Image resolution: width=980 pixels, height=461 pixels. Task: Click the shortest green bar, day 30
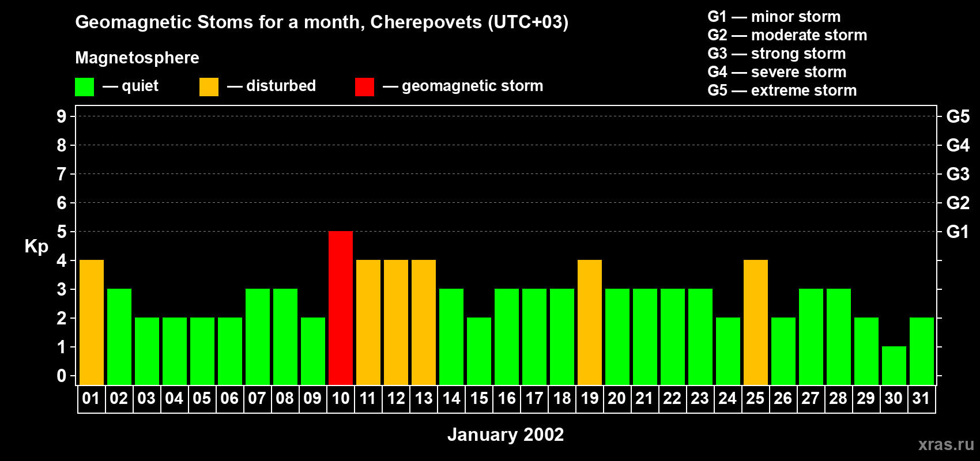pyautogui.click(x=894, y=365)
